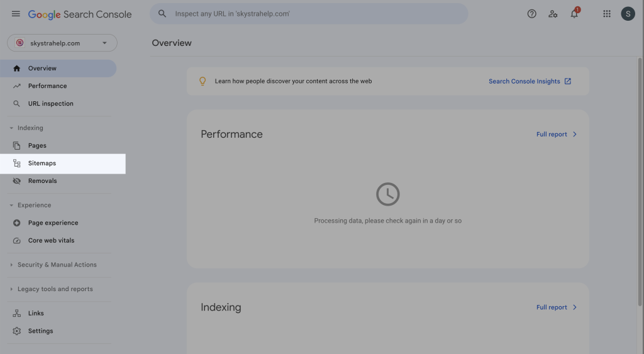Select Core web vitals in sidebar
Screen dimensions: 644x354
pyautogui.click(x=51, y=241)
